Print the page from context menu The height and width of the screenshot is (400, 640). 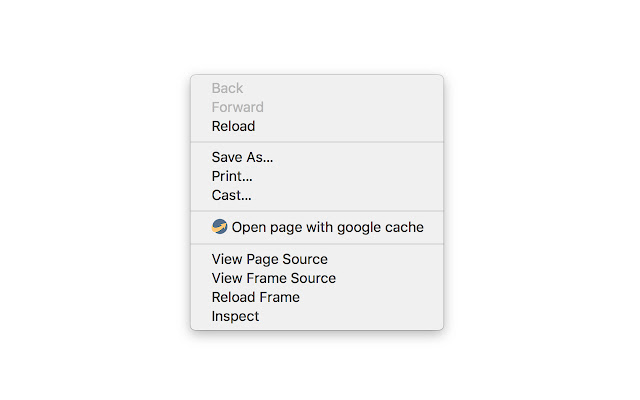pyautogui.click(x=232, y=176)
